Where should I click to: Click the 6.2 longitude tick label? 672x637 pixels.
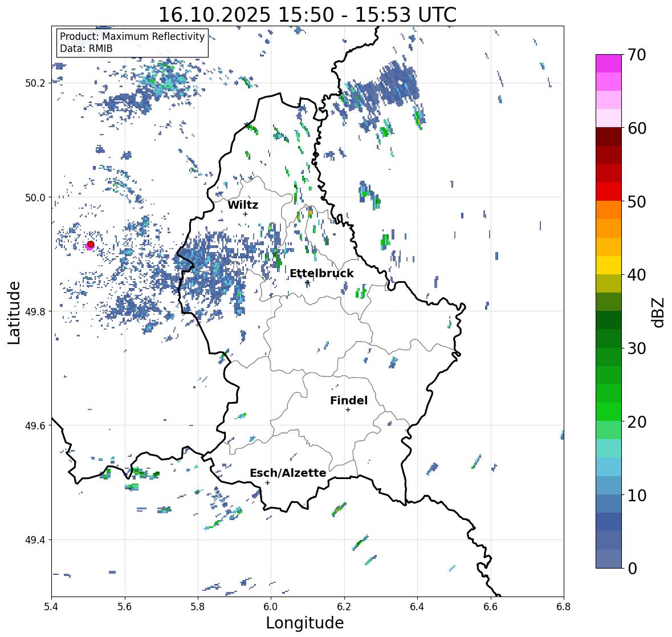344,607
